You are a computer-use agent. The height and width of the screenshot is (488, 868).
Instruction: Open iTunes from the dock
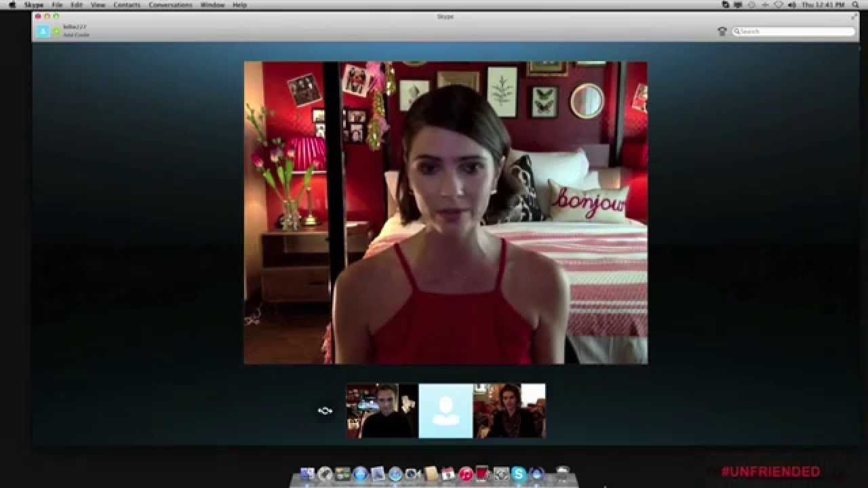coord(466,474)
